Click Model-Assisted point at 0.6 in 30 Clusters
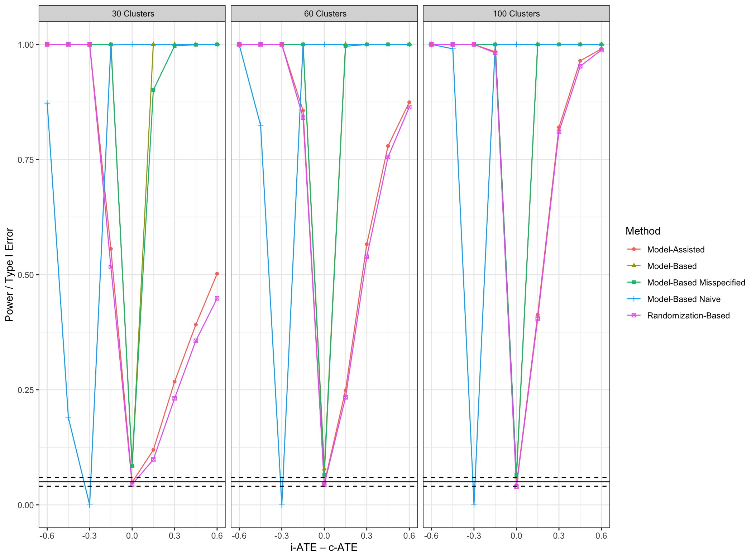 pos(217,274)
